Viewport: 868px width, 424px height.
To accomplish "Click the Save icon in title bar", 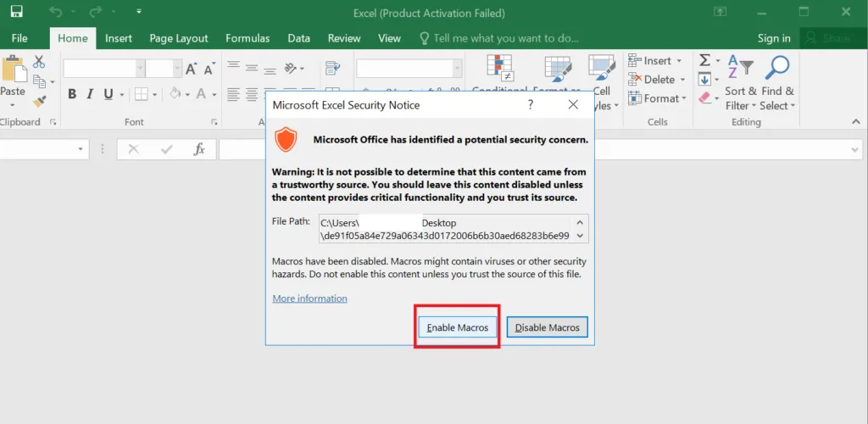I will tap(17, 12).
